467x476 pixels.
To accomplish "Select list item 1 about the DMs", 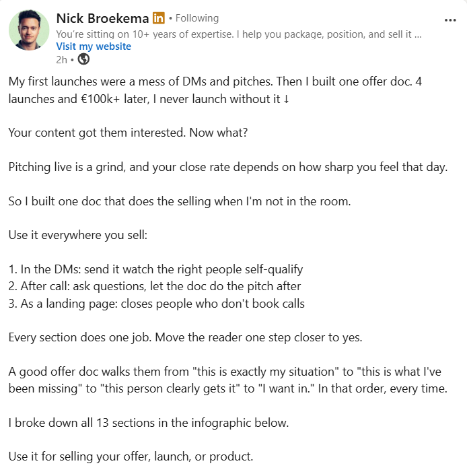I will point(155,269).
